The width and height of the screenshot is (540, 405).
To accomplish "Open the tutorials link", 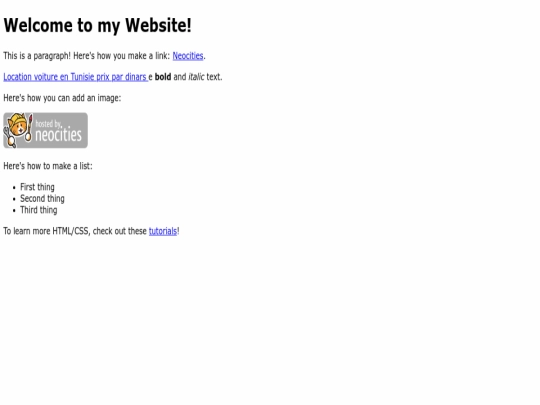I will (x=163, y=231).
